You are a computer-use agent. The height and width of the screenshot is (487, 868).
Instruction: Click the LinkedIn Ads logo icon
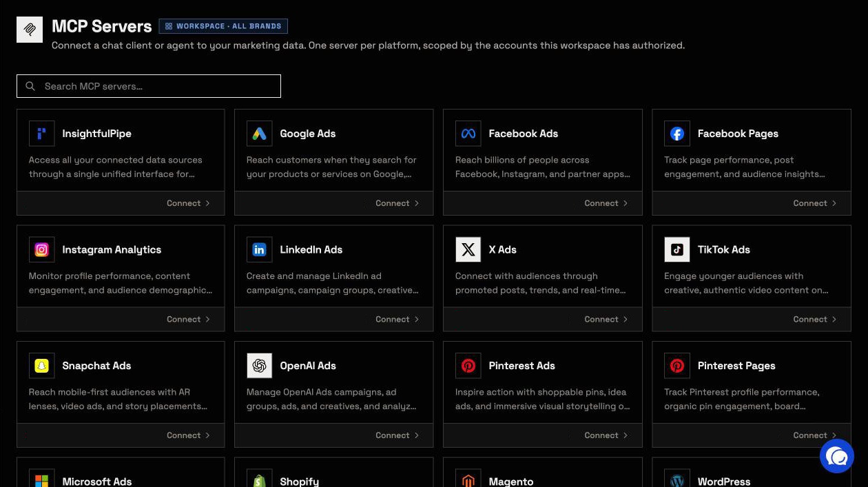tap(259, 249)
